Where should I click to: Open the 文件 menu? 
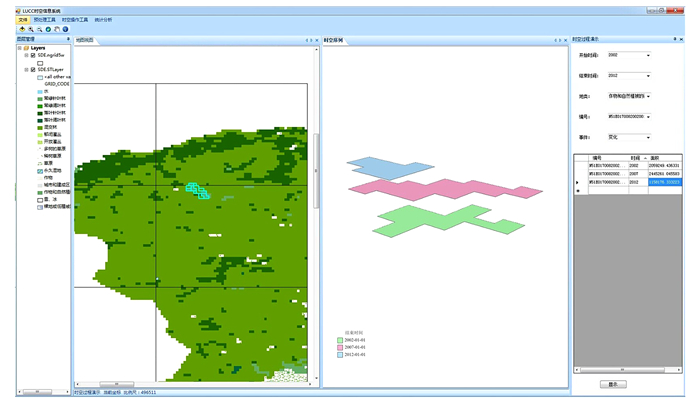(23, 19)
